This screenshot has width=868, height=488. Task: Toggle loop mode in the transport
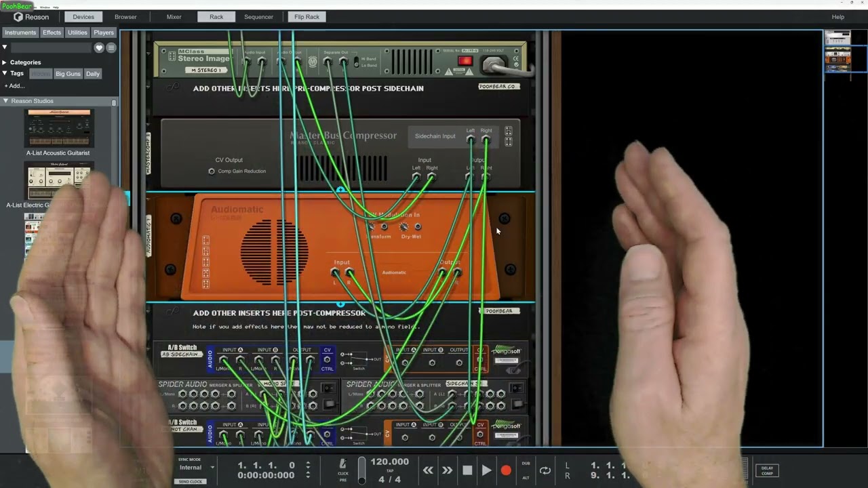(545, 470)
